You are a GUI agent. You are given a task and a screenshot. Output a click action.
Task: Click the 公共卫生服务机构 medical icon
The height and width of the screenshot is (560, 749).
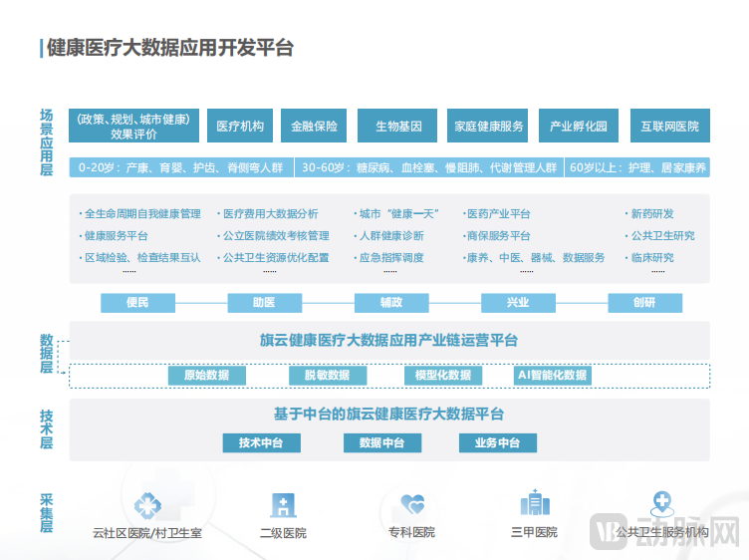[x=662, y=504]
